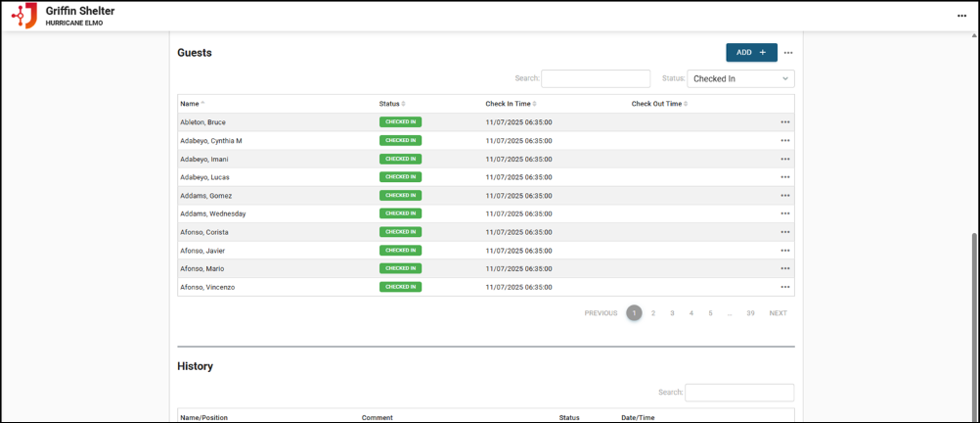Click NEXT in the pagination

(778, 313)
